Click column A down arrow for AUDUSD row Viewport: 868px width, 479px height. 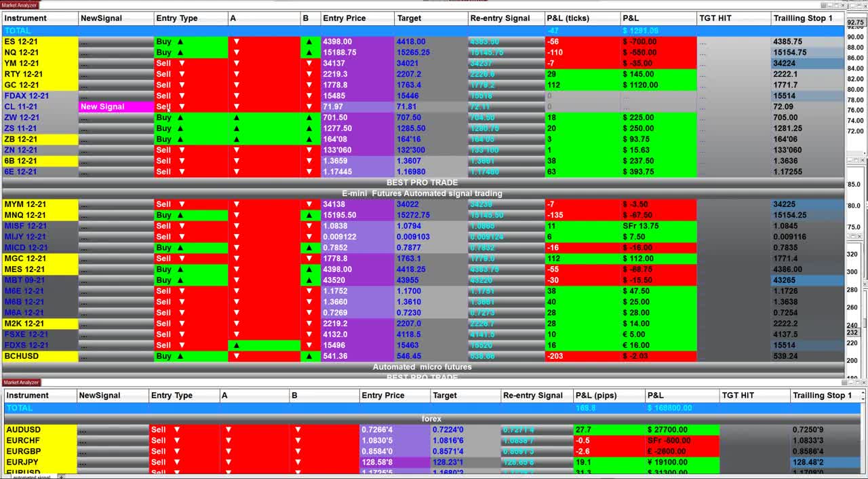229,429
